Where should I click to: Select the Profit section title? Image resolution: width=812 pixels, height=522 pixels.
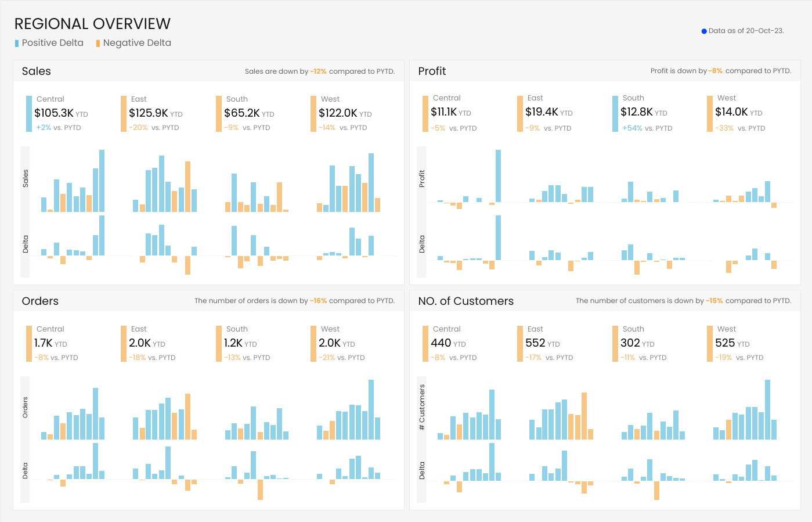pyautogui.click(x=431, y=71)
